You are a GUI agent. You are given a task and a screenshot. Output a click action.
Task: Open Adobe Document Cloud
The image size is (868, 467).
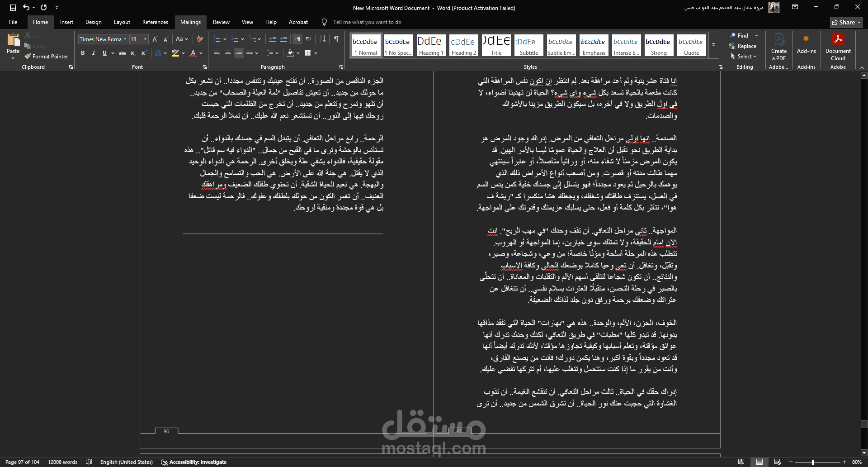coord(838,47)
